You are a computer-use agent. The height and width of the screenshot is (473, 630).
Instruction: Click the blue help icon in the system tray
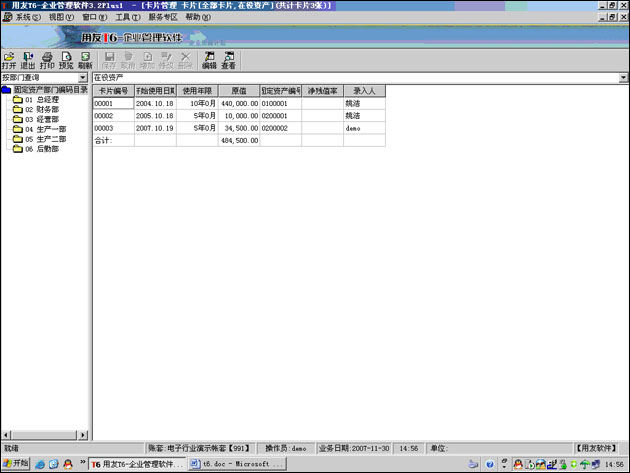coord(489,465)
